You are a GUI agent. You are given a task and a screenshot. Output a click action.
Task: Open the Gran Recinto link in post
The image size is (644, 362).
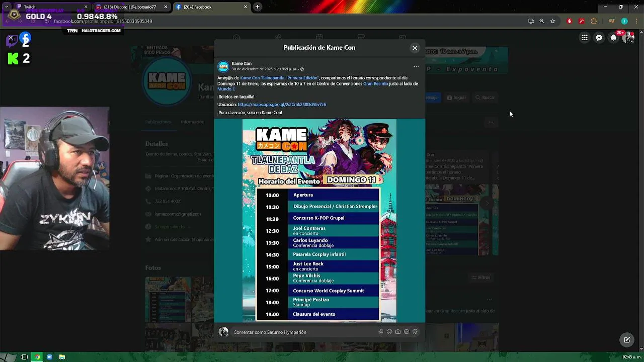point(375,83)
